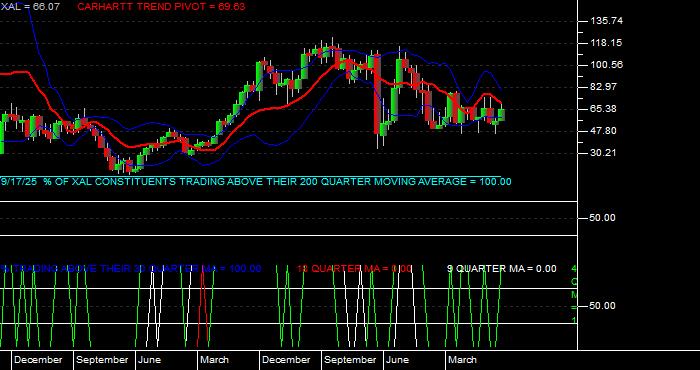The width and height of the screenshot is (700, 370).
Task: Select the later September label on the time axis
Action: click(350, 360)
